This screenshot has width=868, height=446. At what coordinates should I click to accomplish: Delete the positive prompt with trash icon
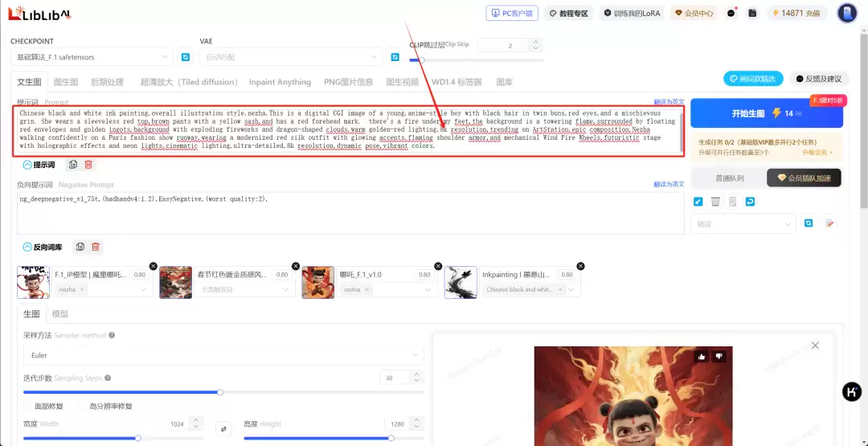pos(88,165)
